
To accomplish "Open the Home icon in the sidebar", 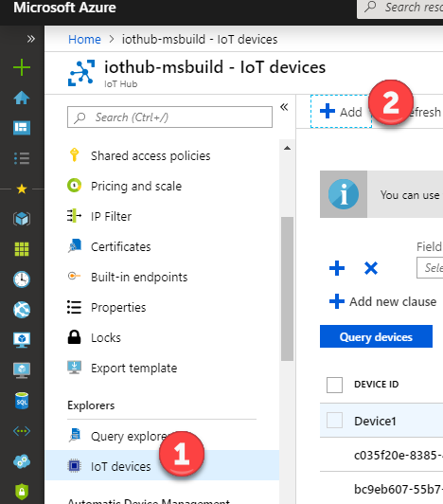I will pos(22,98).
